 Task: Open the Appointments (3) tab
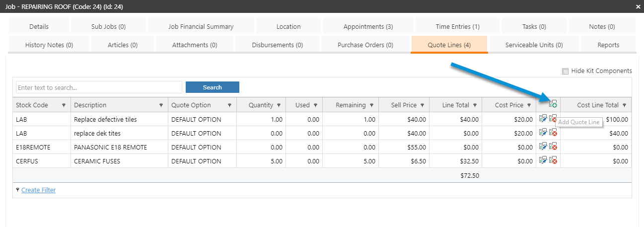(368, 26)
